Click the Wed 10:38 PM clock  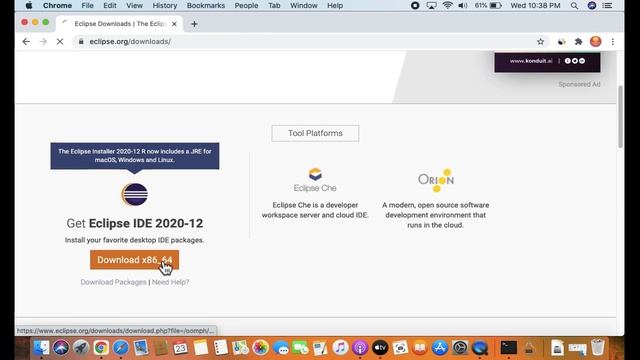(x=535, y=6)
